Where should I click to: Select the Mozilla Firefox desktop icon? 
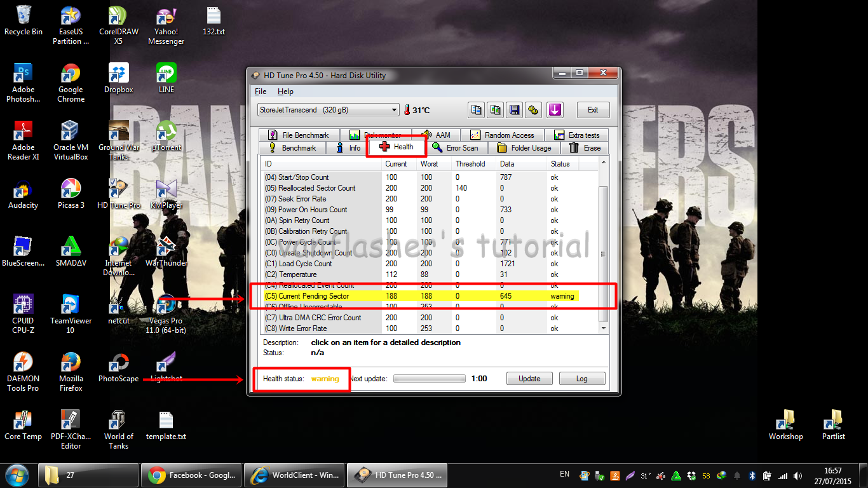[x=71, y=372]
